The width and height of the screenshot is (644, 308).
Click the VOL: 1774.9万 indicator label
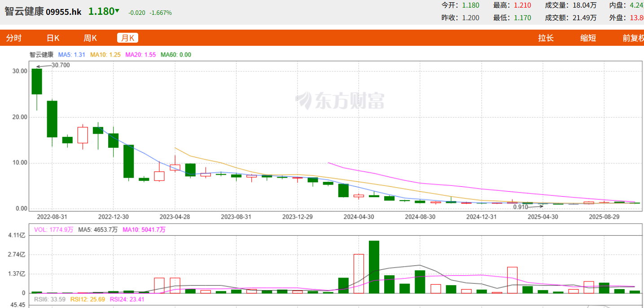point(54,229)
